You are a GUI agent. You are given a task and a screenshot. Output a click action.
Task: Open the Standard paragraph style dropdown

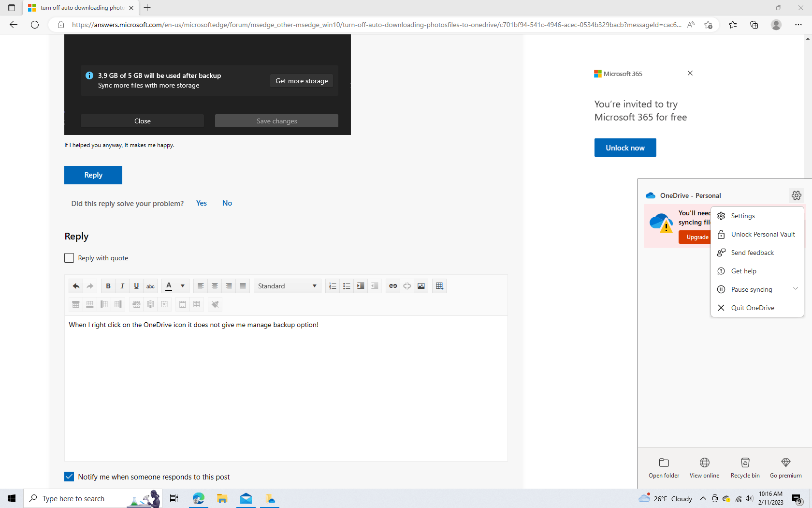point(287,286)
